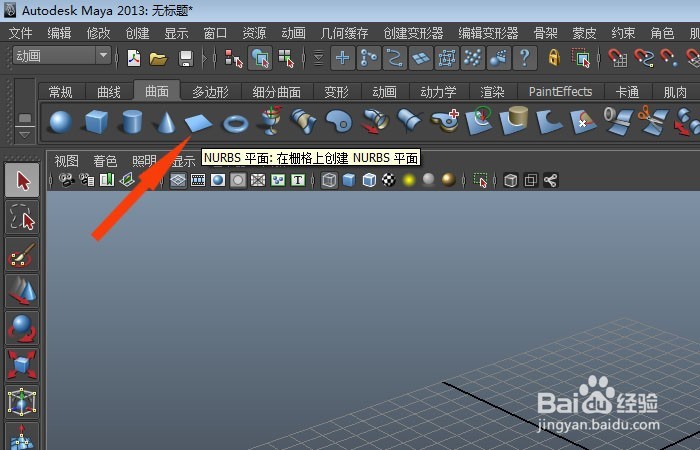Viewport: 700px width, 450px height.
Task: Click the Open Scene folder icon
Action: (x=158, y=58)
